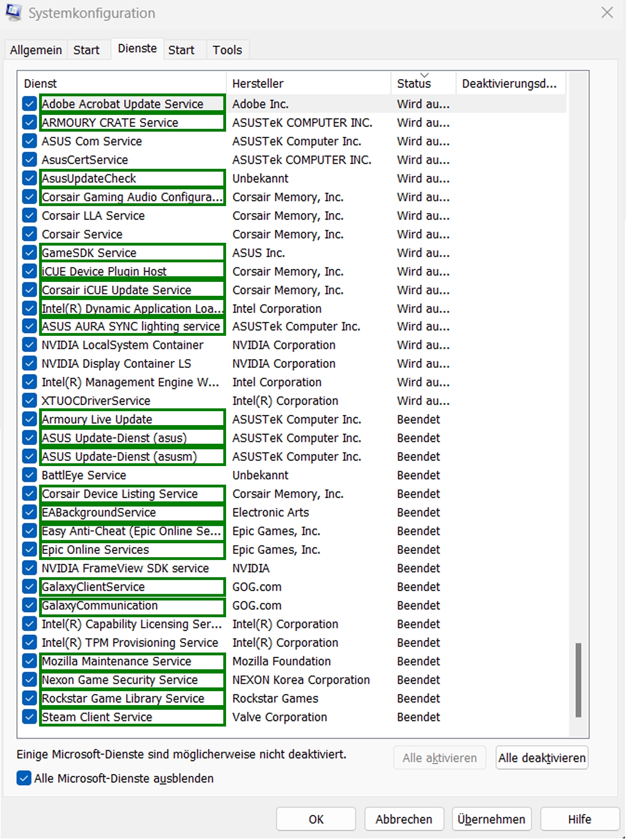Click the Abbrechen button
Image resolution: width=628 pixels, height=840 pixels.
[x=404, y=819]
